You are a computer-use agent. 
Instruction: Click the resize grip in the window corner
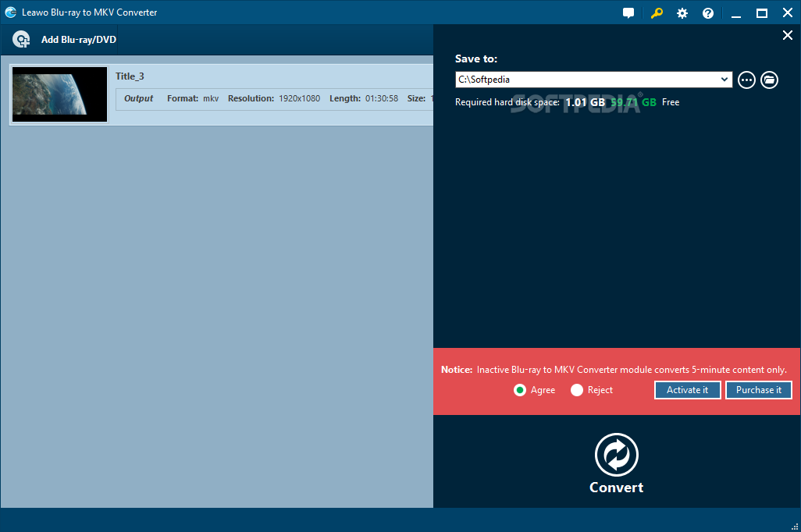point(794,527)
